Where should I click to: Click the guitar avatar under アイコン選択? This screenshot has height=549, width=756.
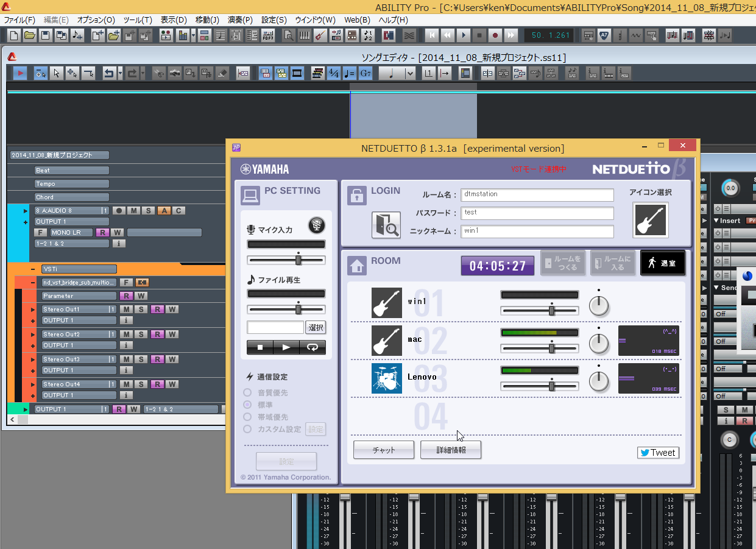pos(651,220)
